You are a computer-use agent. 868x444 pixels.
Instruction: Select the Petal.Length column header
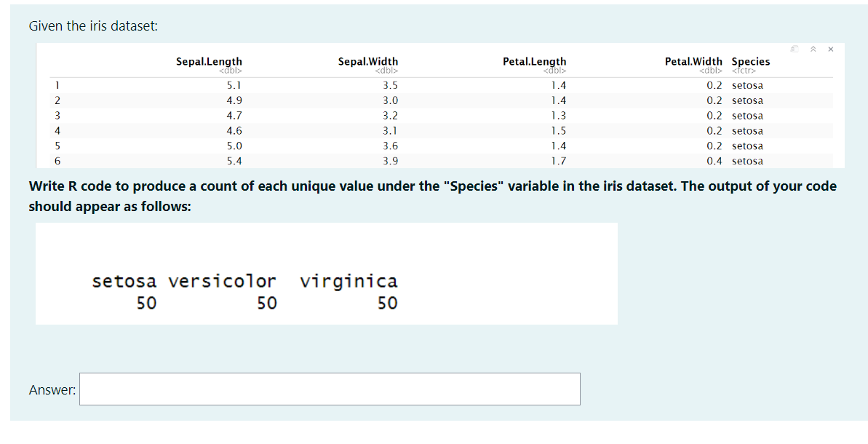[x=535, y=61]
